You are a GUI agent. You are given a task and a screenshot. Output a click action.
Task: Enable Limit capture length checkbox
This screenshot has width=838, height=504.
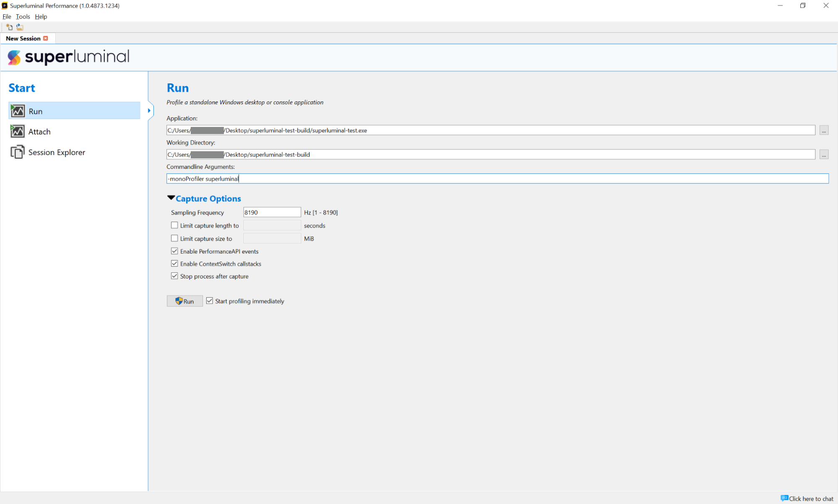tap(174, 225)
